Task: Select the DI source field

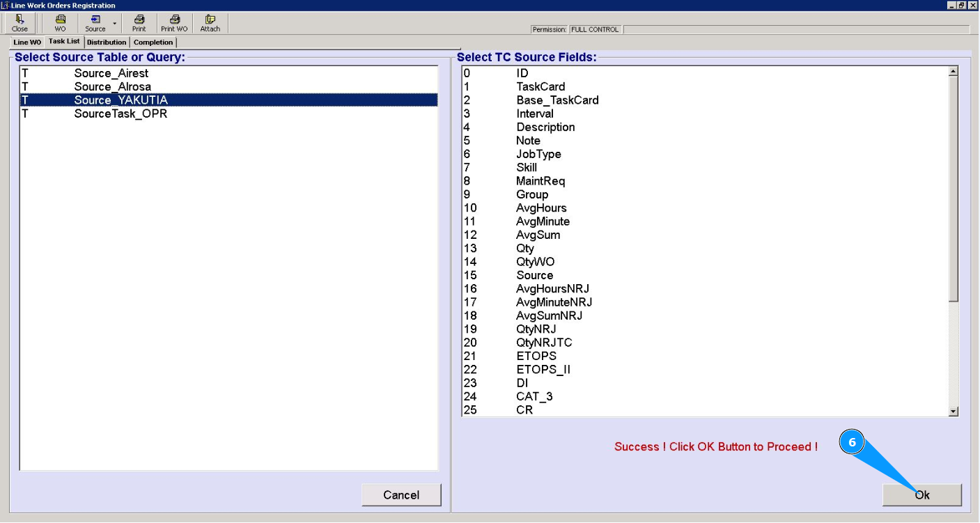Action: [704, 383]
